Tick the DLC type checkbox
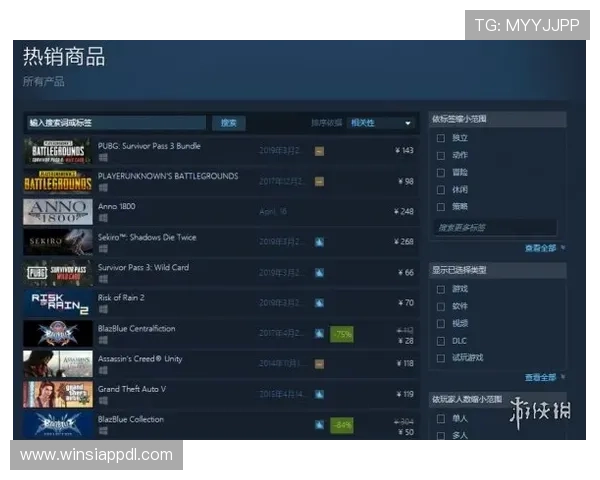The image size is (600, 480). pyautogui.click(x=441, y=340)
